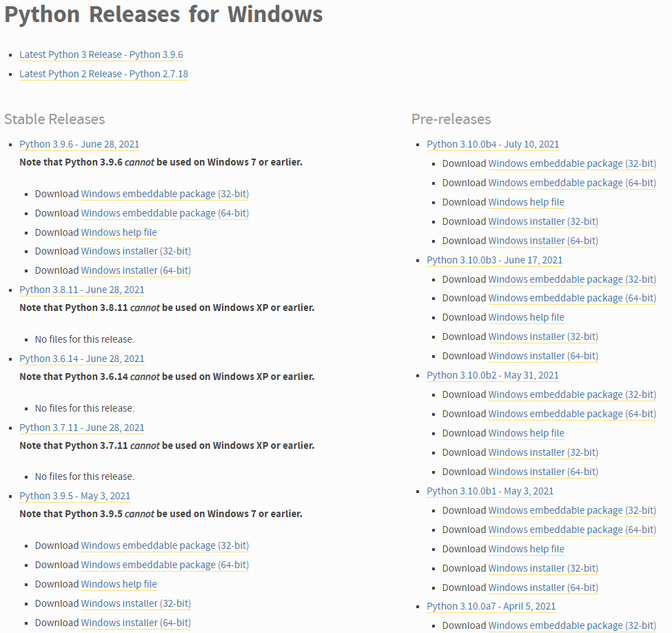Download 3.10.0b3 Windows installer (32-bit)
Viewport: 672px width, 633px height.
tap(543, 336)
